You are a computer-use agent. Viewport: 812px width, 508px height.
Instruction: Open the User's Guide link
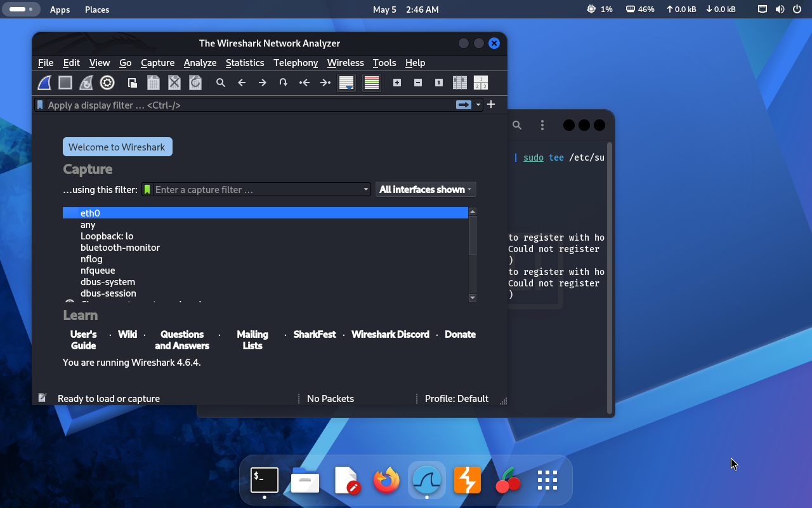click(x=83, y=340)
